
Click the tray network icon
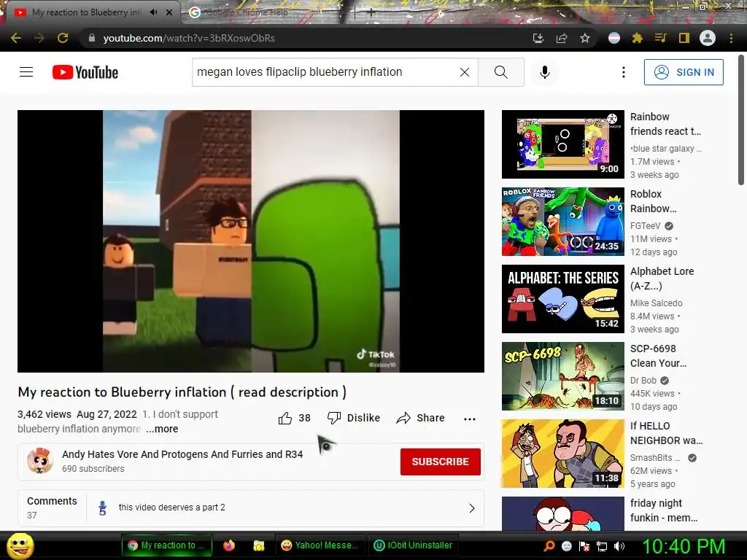pyautogui.click(x=602, y=546)
